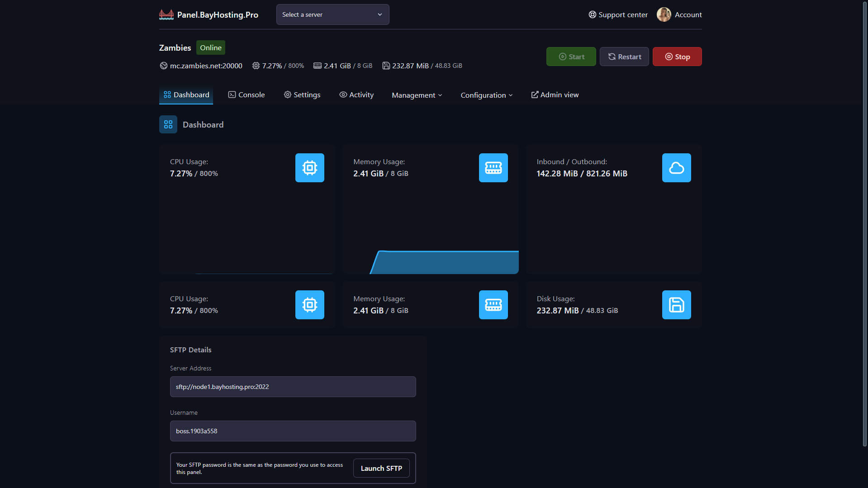This screenshot has width=868, height=488.
Task: Click the BayHosting bridge logo icon
Action: tap(166, 14)
